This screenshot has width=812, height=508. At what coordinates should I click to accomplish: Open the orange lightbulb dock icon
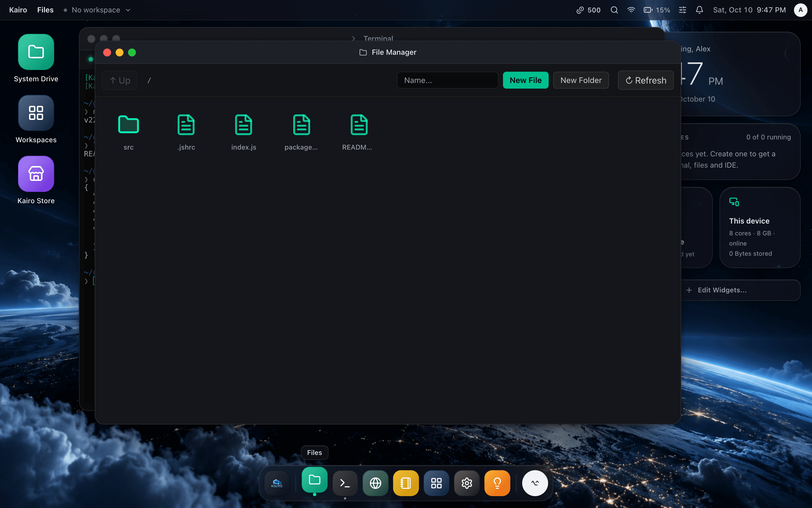(x=497, y=483)
